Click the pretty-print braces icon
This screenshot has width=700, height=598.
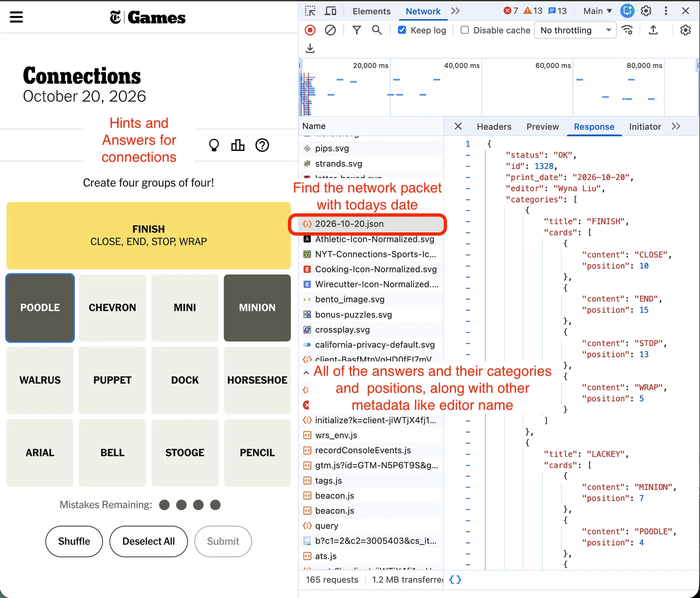[x=455, y=579]
